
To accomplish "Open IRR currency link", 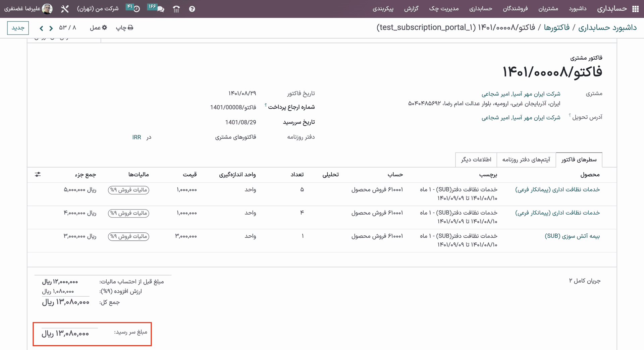I will pyautogui.click(x=137, y=137).
